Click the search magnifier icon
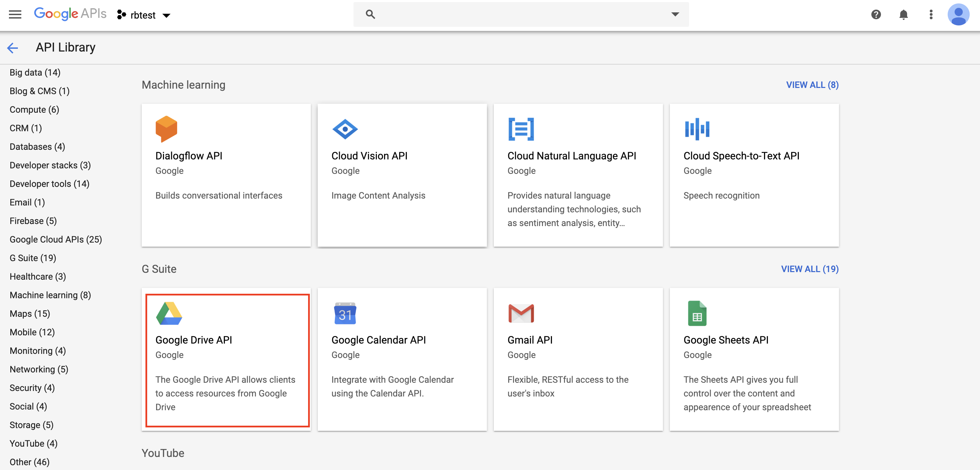The image size is (980, 470). click(x=370, y=14)
